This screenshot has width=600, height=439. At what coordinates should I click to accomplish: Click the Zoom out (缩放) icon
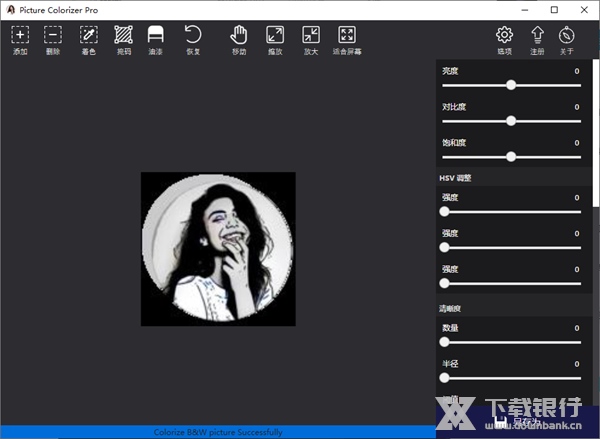pos(275,36)
